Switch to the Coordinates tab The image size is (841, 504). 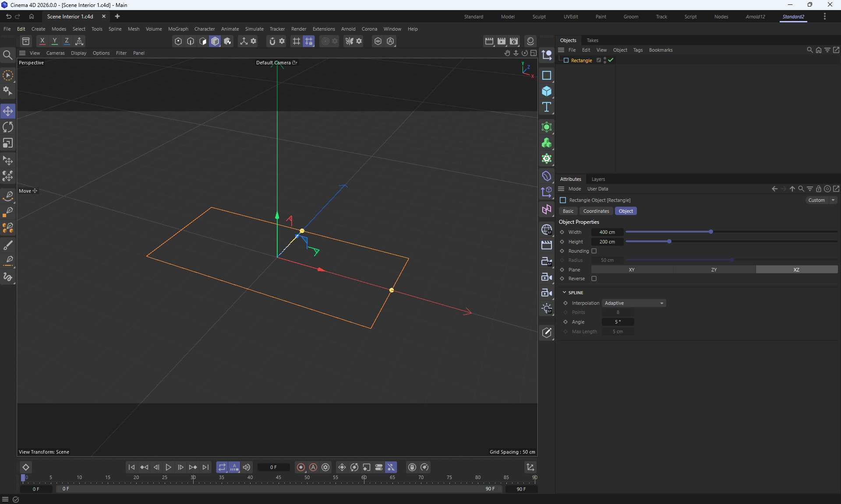click(x=596, y=211)
